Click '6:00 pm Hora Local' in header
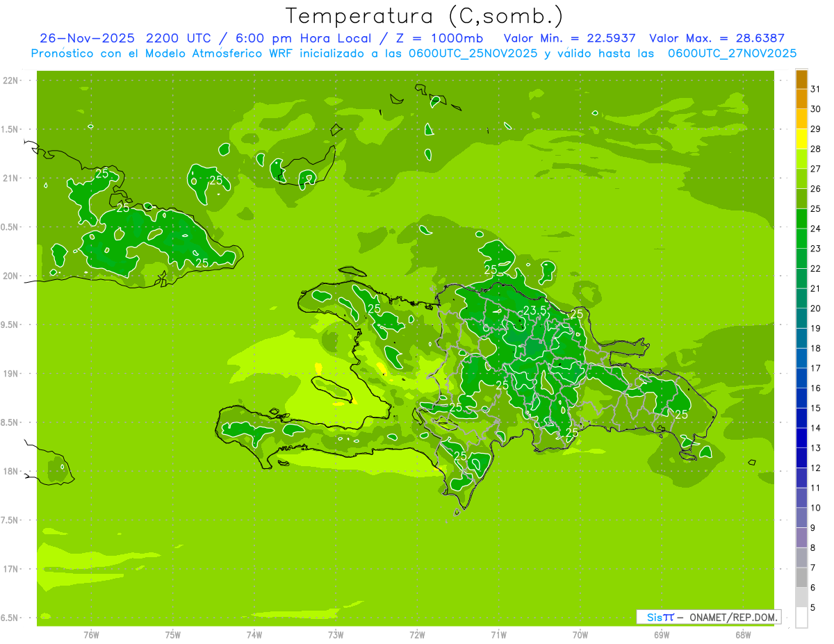Screen dimensions: 834x644 [x=304, y=38]
